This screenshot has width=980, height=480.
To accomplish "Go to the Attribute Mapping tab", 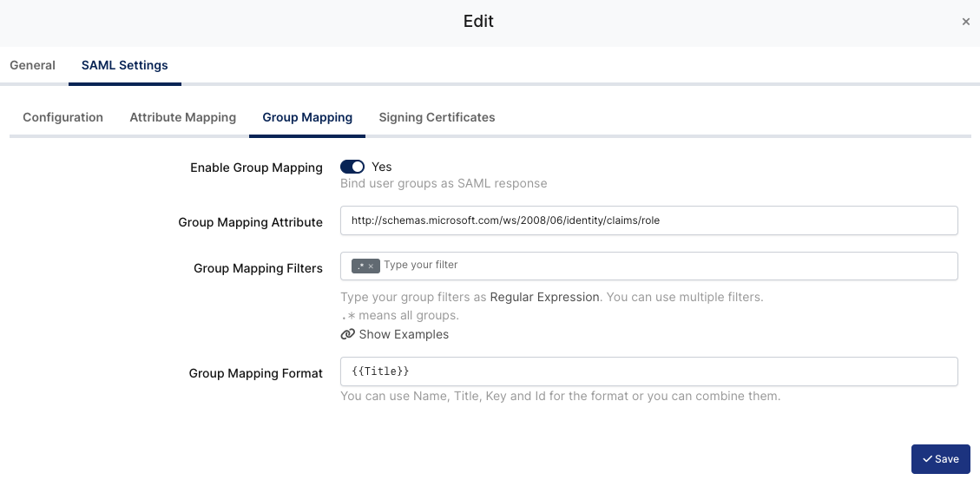I will [x=182, y=117].
